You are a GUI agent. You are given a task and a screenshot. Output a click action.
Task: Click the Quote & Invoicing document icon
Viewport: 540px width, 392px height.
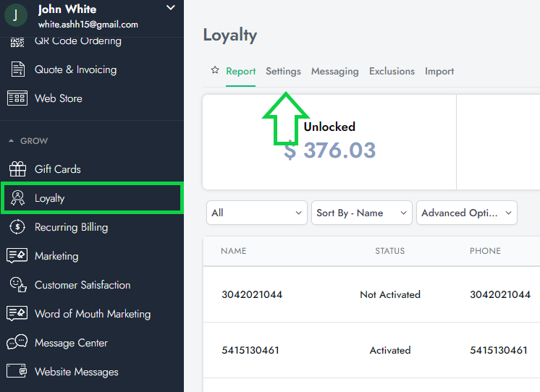(x=17, y=69)
